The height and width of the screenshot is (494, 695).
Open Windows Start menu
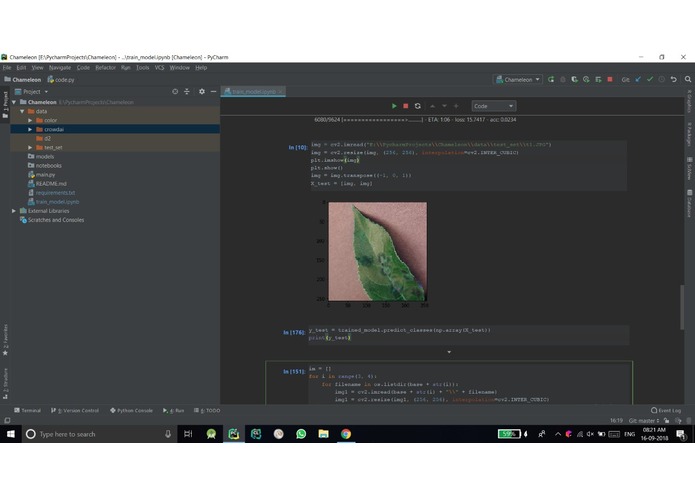pyautogui.click(x=10, y=434)
